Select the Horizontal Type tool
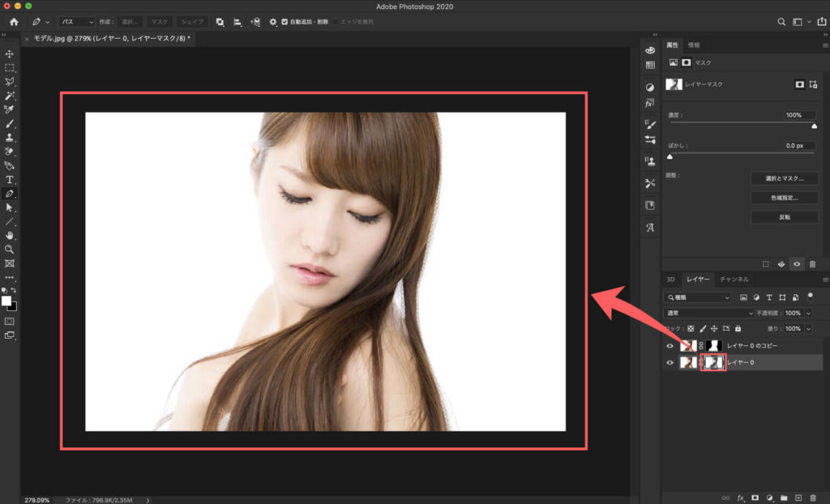 (x=9, y=179)
